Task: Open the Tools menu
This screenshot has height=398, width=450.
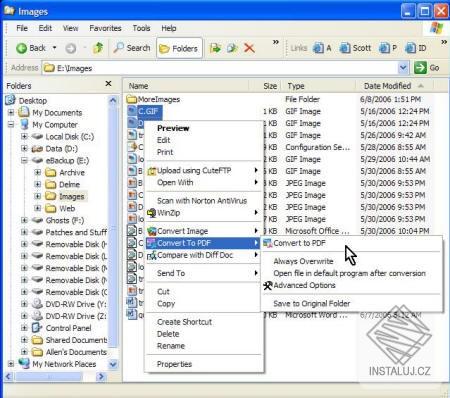Action: pyautogui.click(x=141, y=28)
